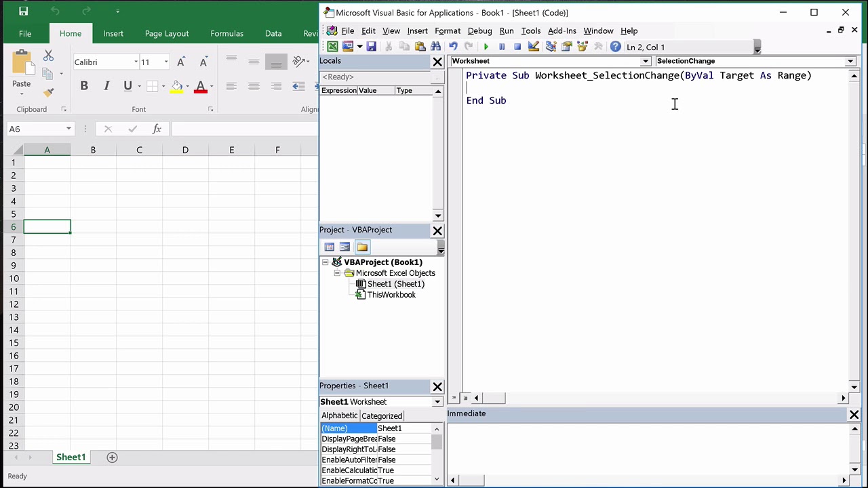This screenshot has width=868, height=488.
Task: Open the Add-Ins menu in VBA editor
Action: pos(562,30)
